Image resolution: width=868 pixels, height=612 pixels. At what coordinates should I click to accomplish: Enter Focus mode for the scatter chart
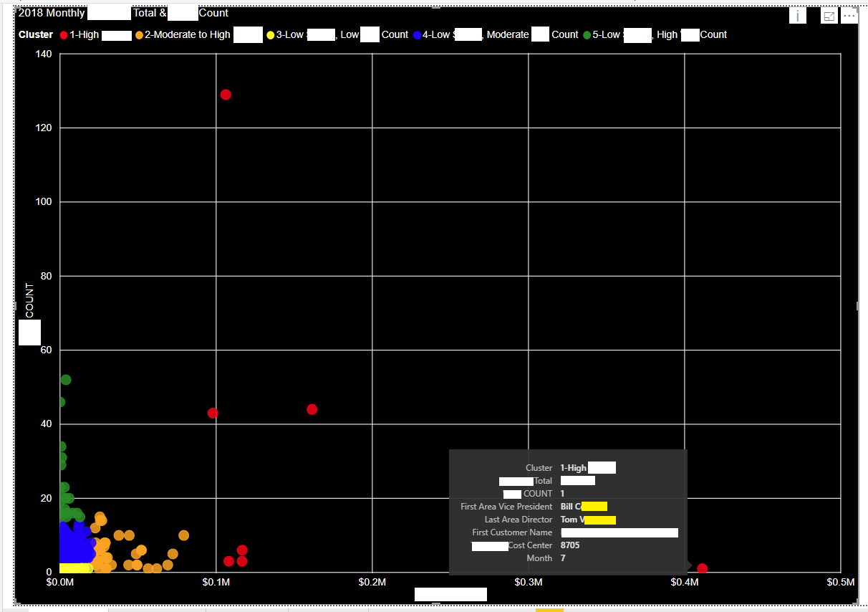[829, 16]
